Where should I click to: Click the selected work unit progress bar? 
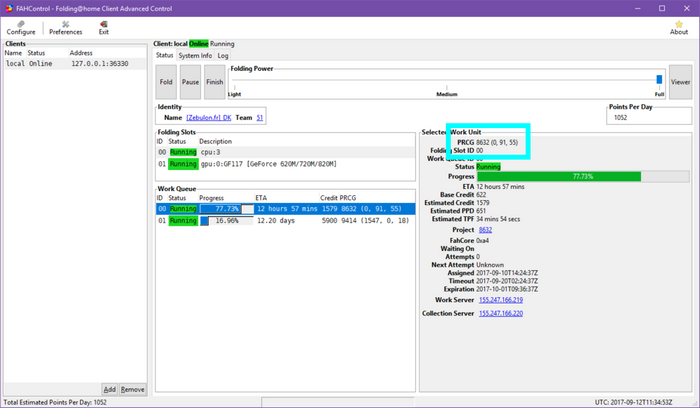click(583, 177)
